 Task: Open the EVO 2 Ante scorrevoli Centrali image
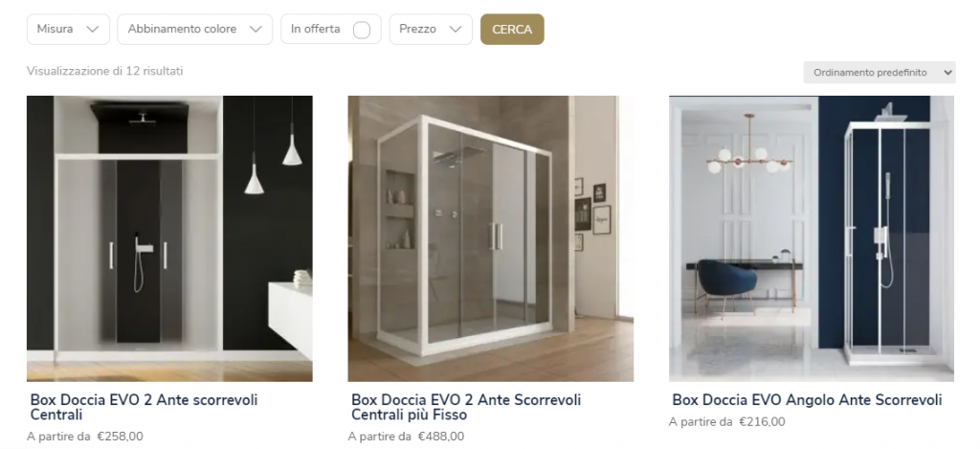pyautogui.click(x=169, y=238)
